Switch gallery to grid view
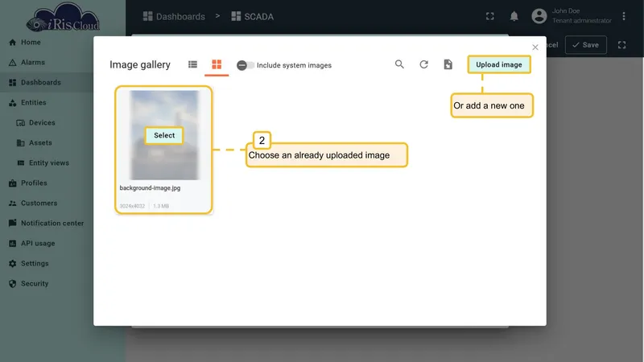 (x=217, y=64)
